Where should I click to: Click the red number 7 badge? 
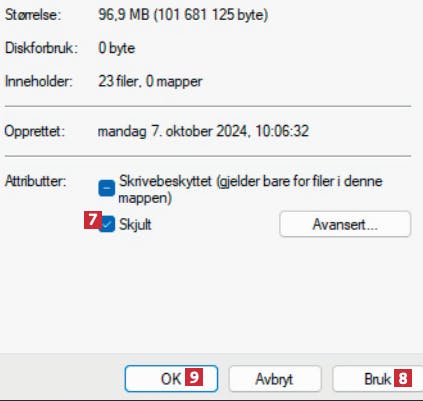[x=92, y=220]
